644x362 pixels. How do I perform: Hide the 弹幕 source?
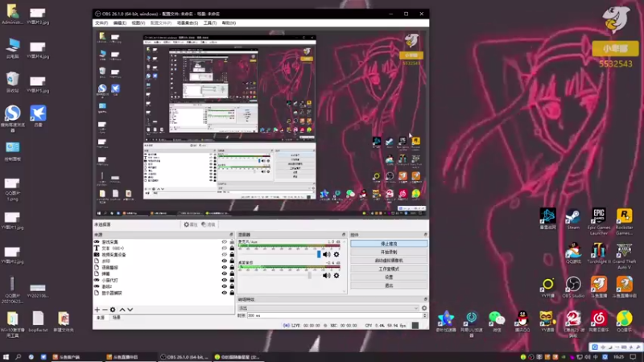tap(225, 274)
